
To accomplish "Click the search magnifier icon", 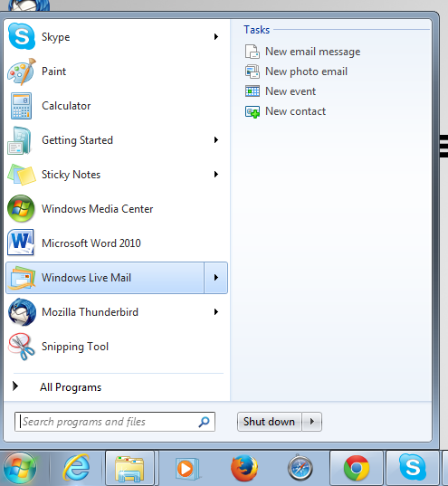I will pos(204,422).
